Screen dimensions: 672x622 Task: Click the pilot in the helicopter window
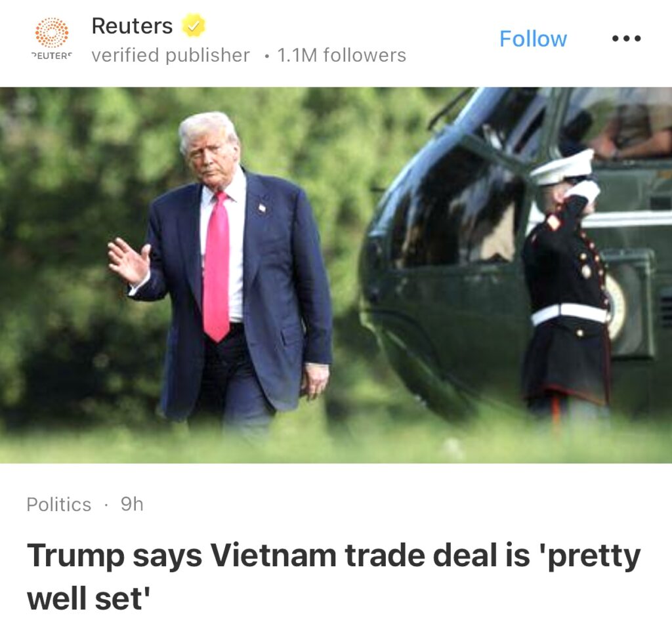(630, 129)
